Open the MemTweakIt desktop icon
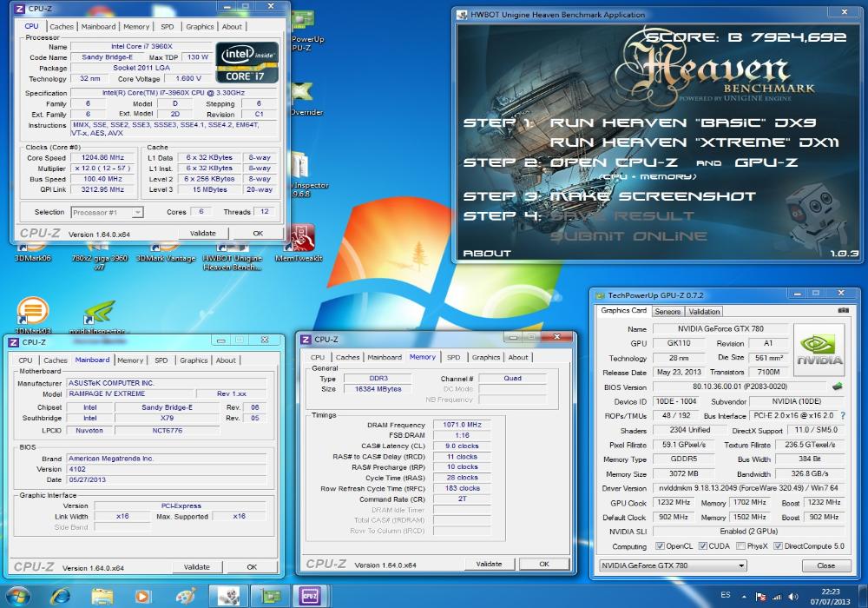868x608 pixels. (299, 244)
